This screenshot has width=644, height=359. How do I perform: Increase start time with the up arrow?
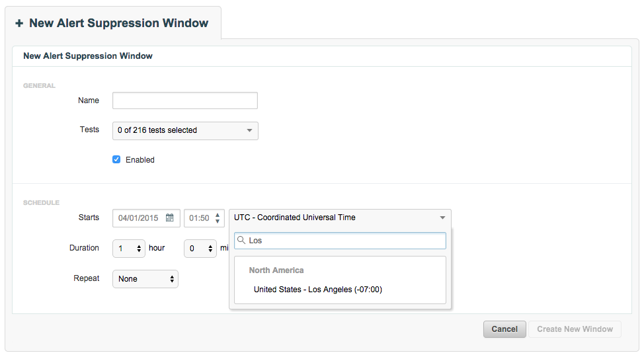(218, 214)
